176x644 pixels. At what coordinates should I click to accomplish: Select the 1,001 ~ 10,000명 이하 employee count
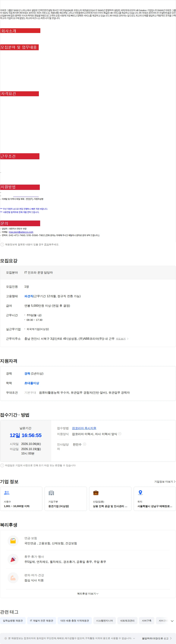pyautogui.click(x=17, y=506)
